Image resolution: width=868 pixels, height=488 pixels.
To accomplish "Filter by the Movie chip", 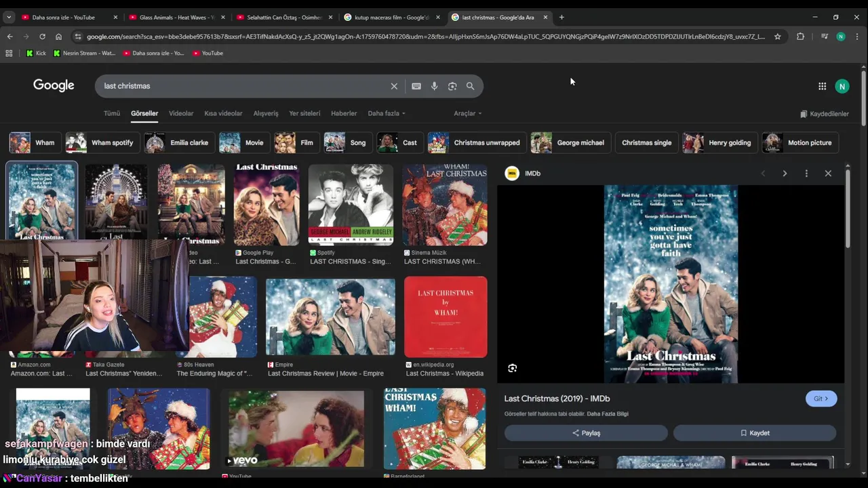I will click(244, 143).
